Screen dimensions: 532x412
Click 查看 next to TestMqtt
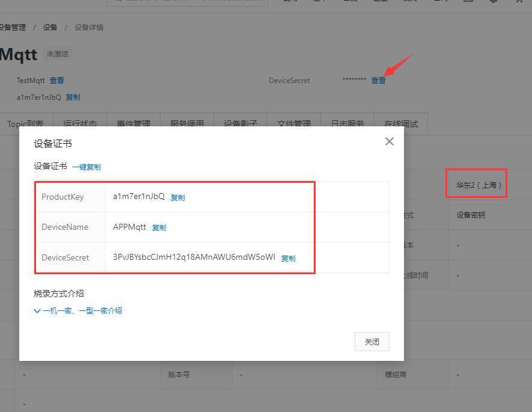coord(57,81)
